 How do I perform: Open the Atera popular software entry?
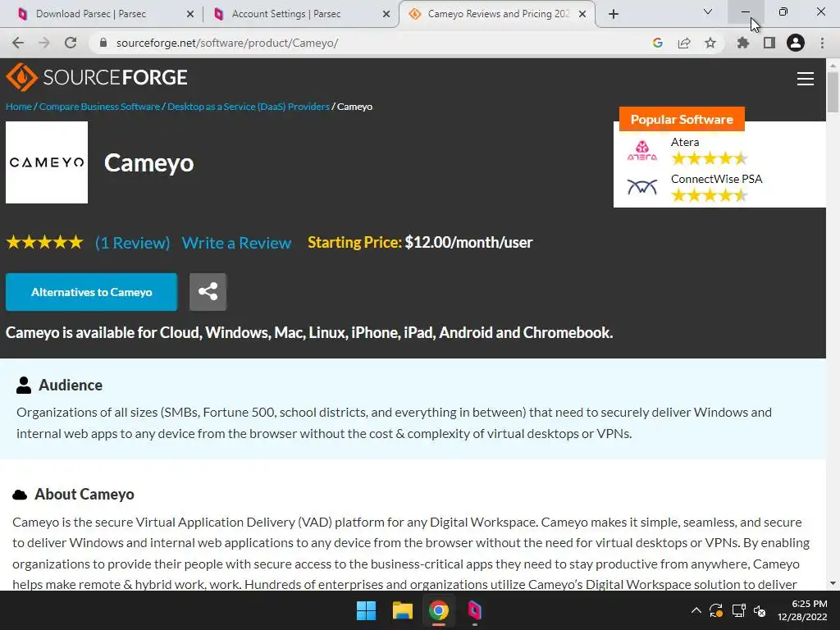coord(685,142)
